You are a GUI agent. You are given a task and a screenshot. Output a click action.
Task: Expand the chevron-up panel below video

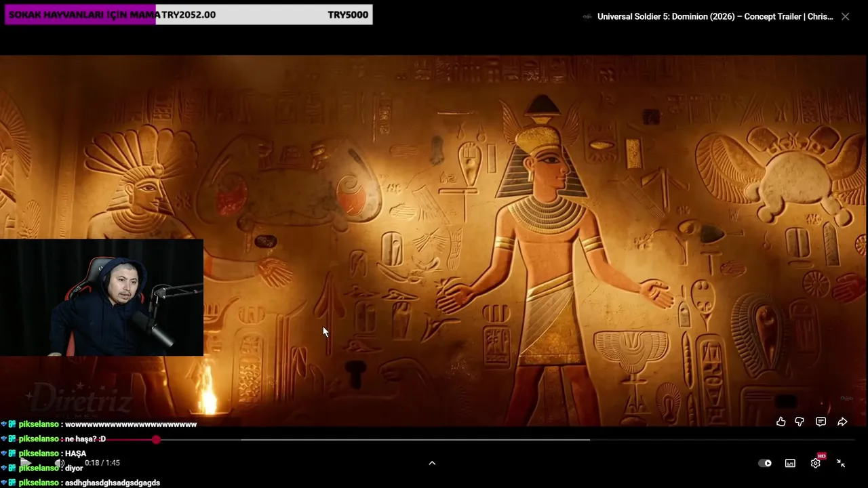click(432, 463)
